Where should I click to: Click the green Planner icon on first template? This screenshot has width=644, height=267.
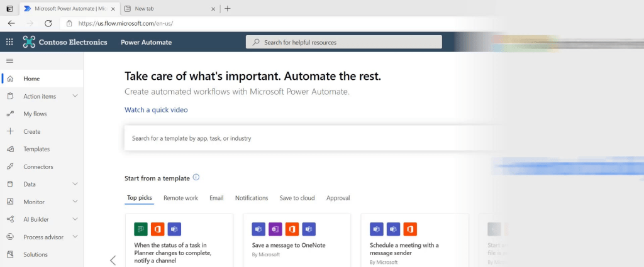tap(141, 229)
